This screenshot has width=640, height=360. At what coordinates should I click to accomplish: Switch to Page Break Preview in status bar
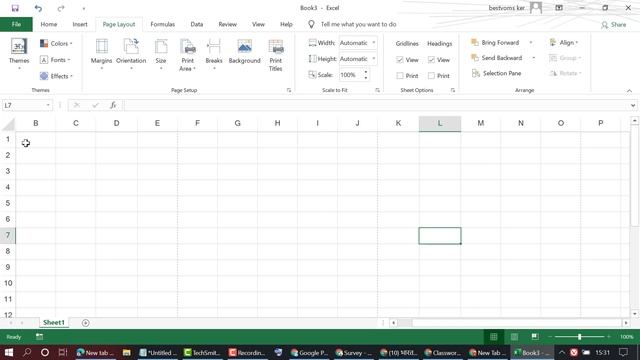(535, 337)
